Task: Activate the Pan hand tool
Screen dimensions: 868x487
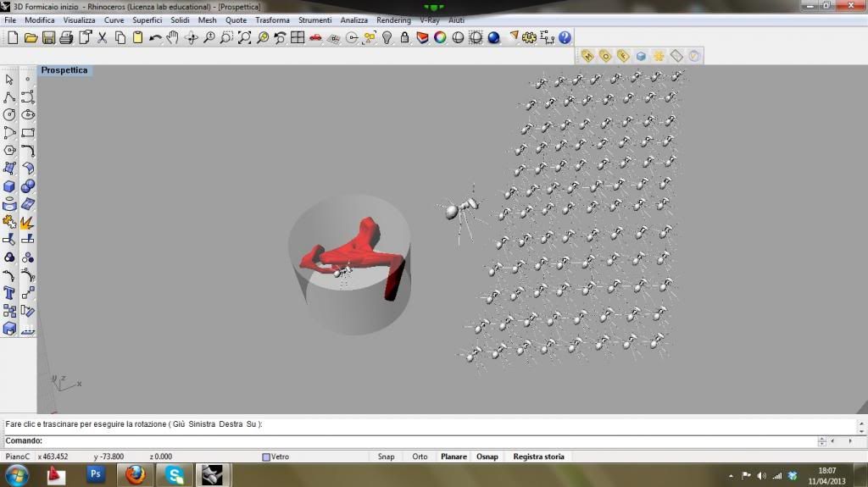Action: click(173, 37)
